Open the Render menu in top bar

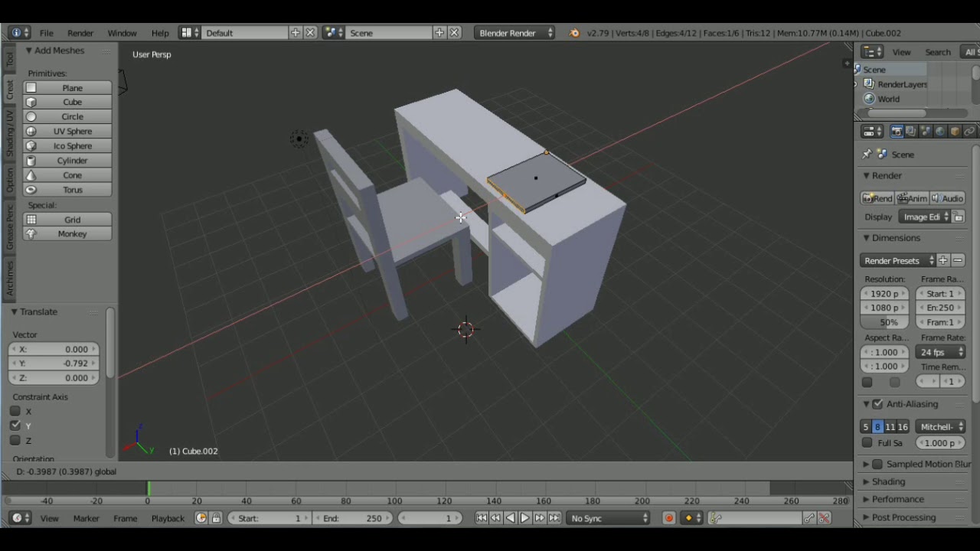click(80, 33)
